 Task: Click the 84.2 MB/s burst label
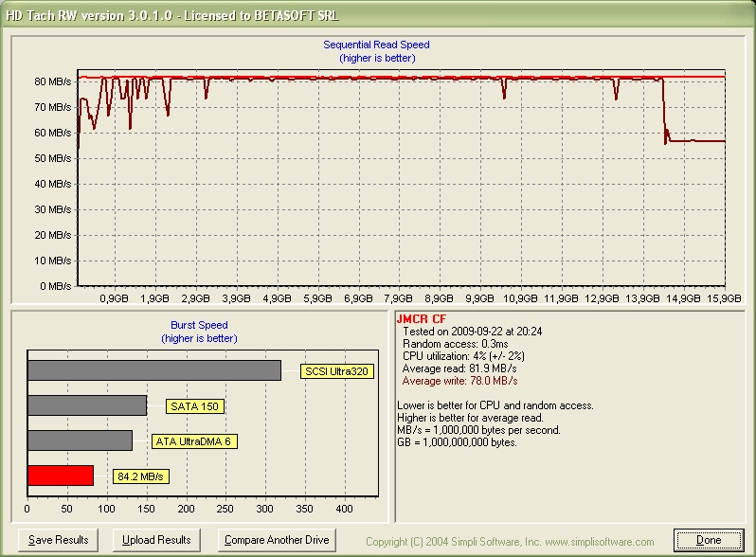pyautogui.click(x=140, y=476)
